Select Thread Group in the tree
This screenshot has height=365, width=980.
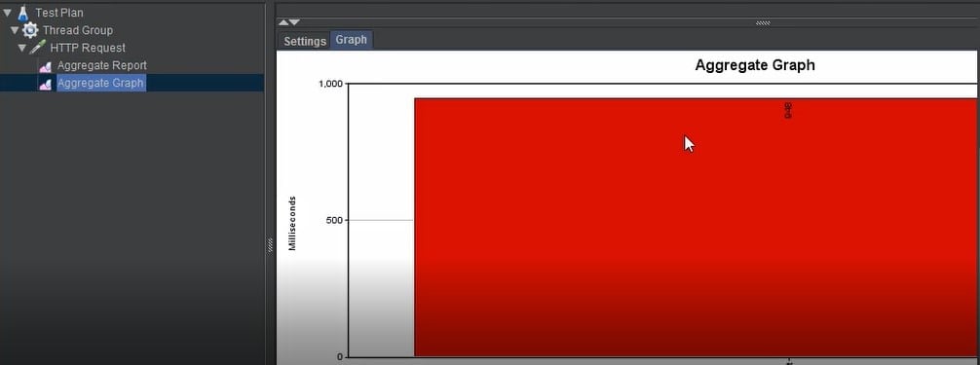pyautogui.click(x=78, y=30)
